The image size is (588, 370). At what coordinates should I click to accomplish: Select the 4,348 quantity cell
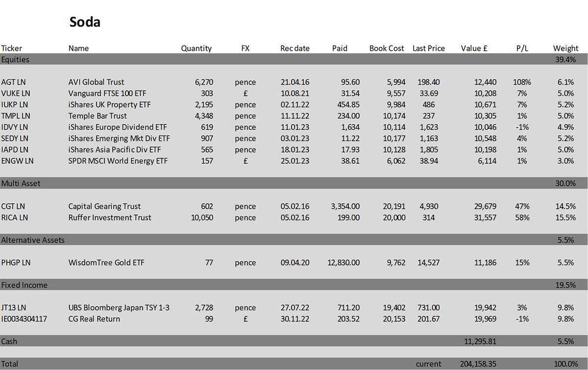click(x=204, y=116)
